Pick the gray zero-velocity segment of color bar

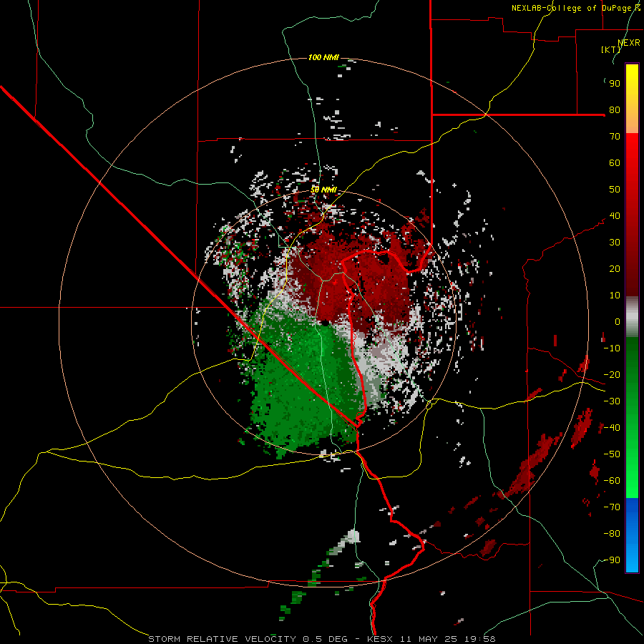[632, 317]
